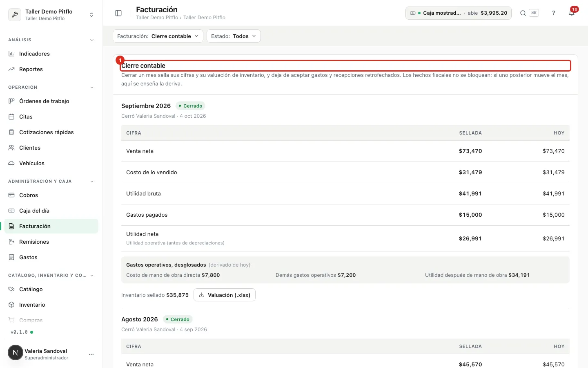588x368 pixels.
Task: Click the Órdenes de trabajo board icon
Action: pos(11,101)
